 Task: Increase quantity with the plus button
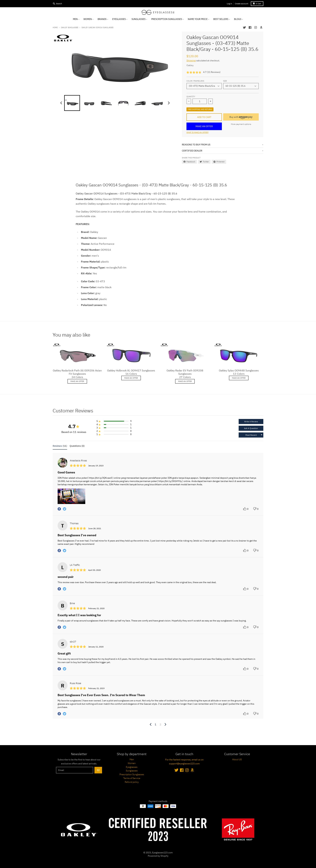211,101
